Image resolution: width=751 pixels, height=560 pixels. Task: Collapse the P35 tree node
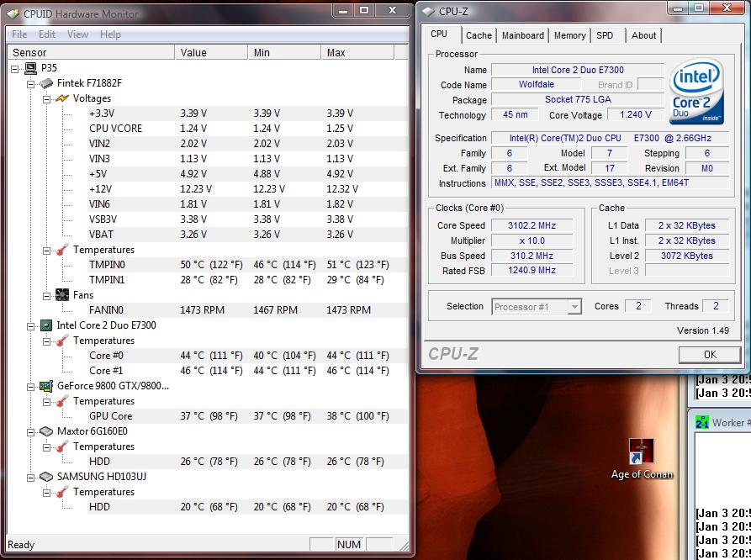15,69
